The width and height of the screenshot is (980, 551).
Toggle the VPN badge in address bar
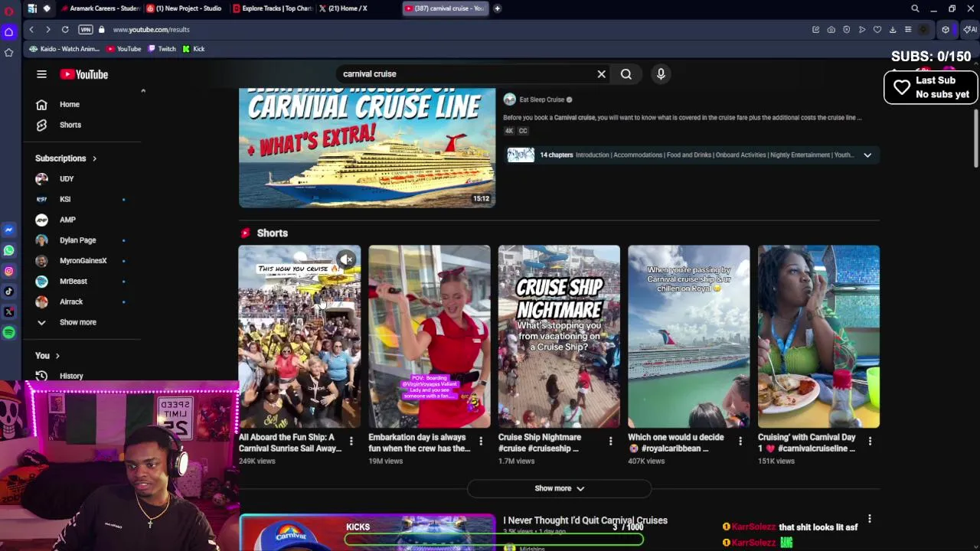coord(85,29)
